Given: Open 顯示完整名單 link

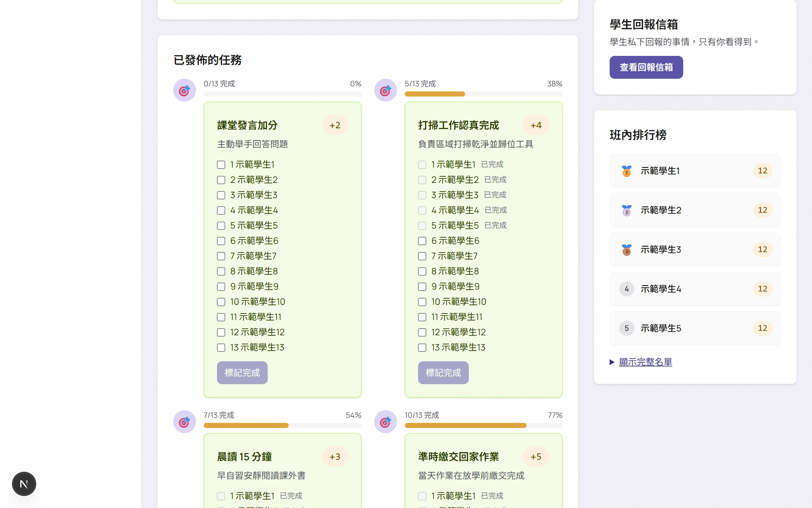Looking at the screenshot, I should 645,362.
